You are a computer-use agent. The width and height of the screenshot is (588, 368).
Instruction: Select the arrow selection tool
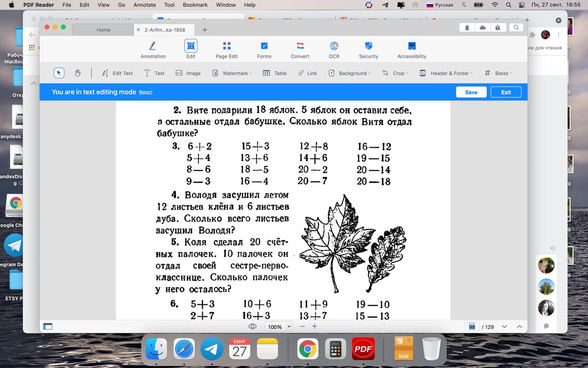click(58, 73)
